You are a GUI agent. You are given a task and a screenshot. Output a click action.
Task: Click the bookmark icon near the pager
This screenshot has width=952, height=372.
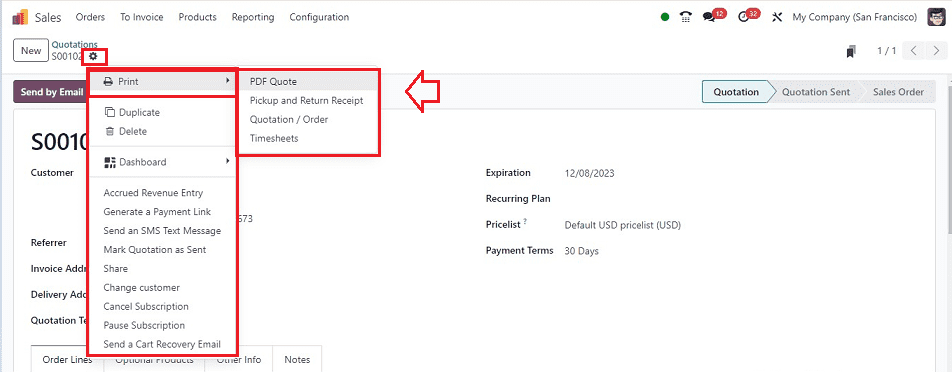click(851, 51)
